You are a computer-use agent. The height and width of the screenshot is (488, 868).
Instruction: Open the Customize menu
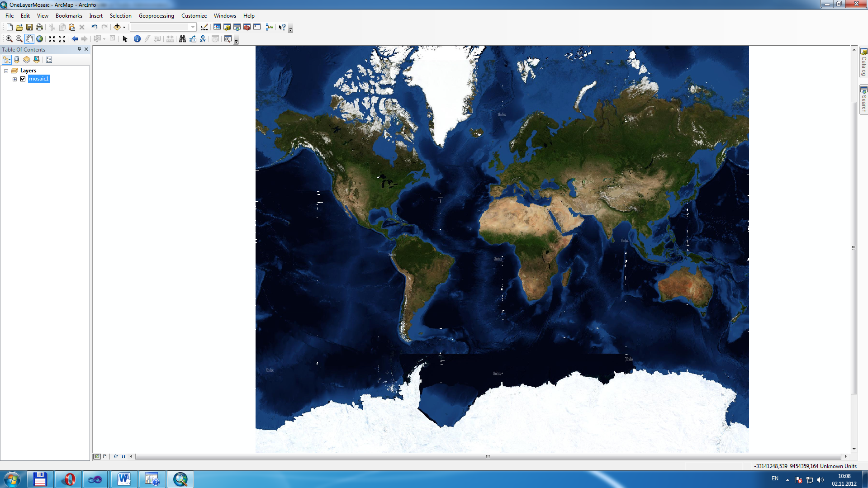[194, 16]
